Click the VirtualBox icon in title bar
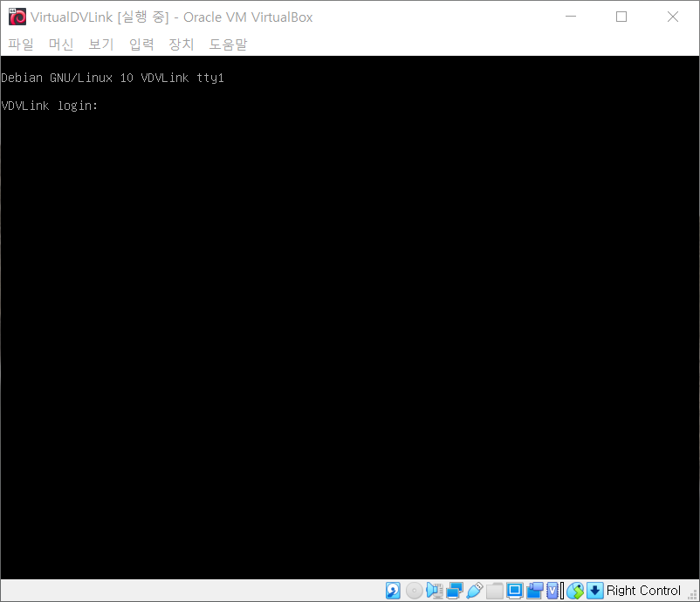 click(17, 17)
